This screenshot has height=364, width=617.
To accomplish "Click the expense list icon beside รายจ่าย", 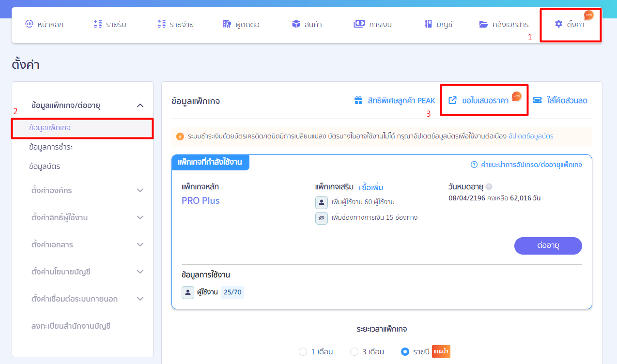I will [162, 24].
